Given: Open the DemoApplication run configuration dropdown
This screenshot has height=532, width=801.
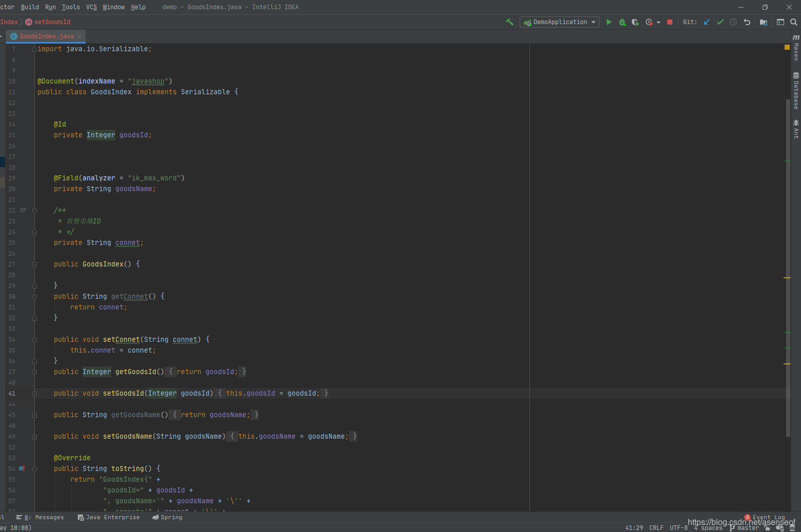Looking at the screenshot, I should (x=560, y=22).
